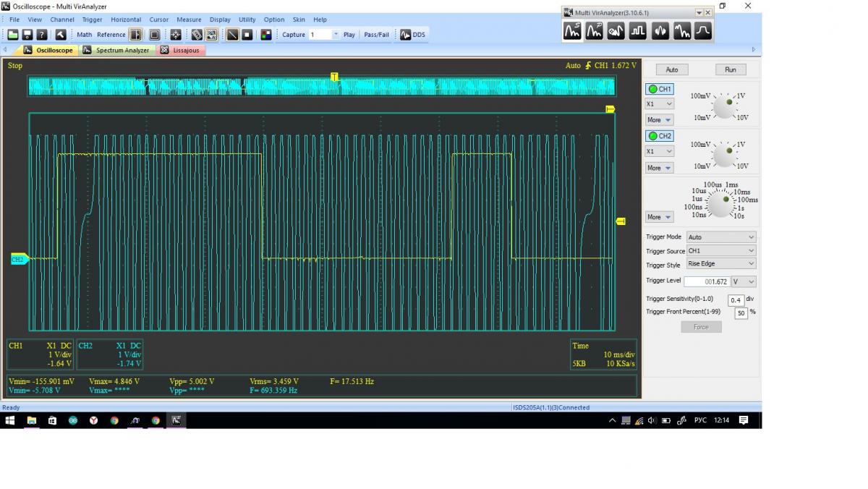Expand CH1 More options
Viewport: 868px width, 489px height.
click(x=659, y=120)
